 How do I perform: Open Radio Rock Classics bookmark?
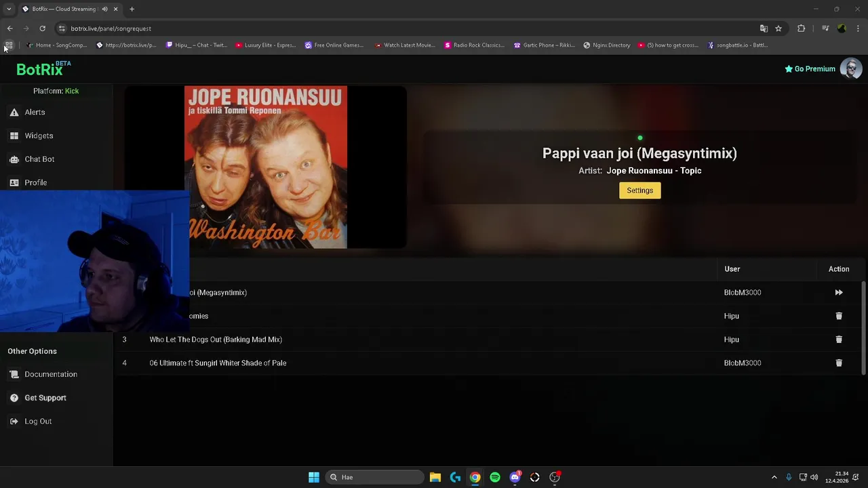475,45
